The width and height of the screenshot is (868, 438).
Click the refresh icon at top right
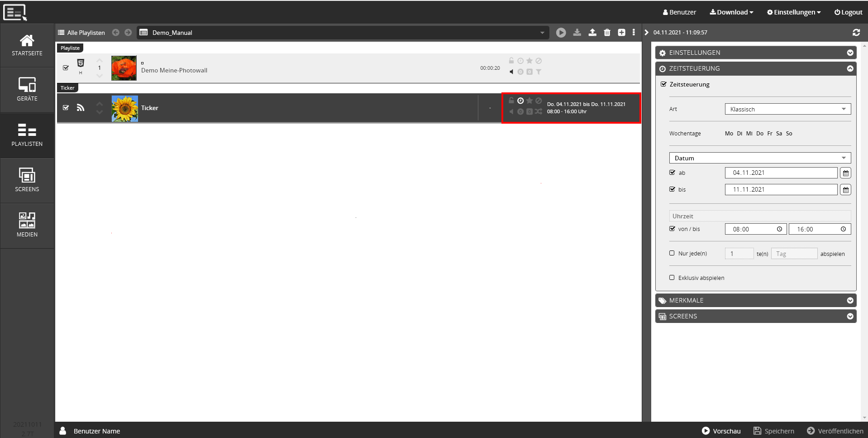click(x=856, y=33)
